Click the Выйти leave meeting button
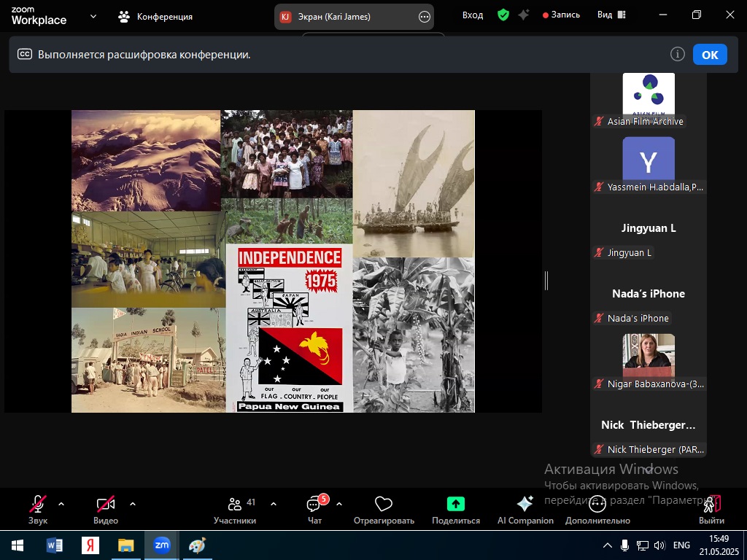The height and width of the screenshot is (560, 747). pos(712,510)
